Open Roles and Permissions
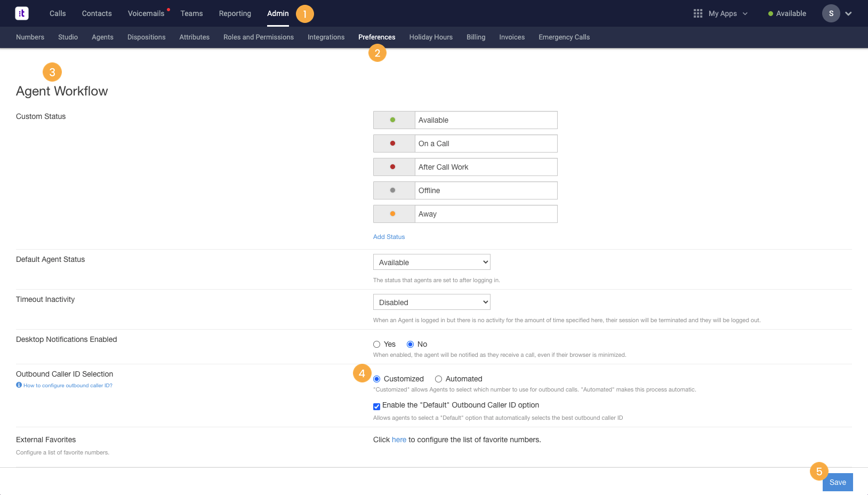The width and height of the screenshot is (868, 495). [x=259, y=37]
